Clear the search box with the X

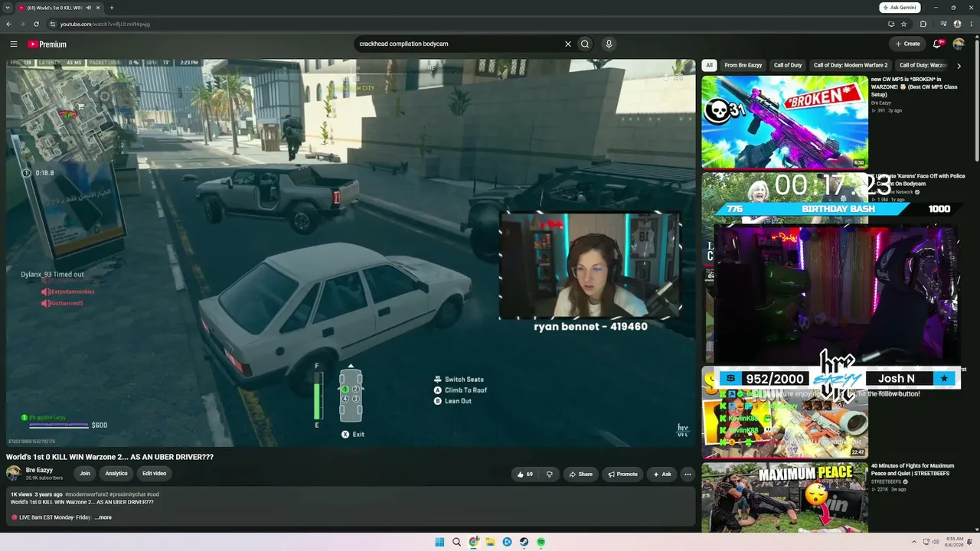568,44
